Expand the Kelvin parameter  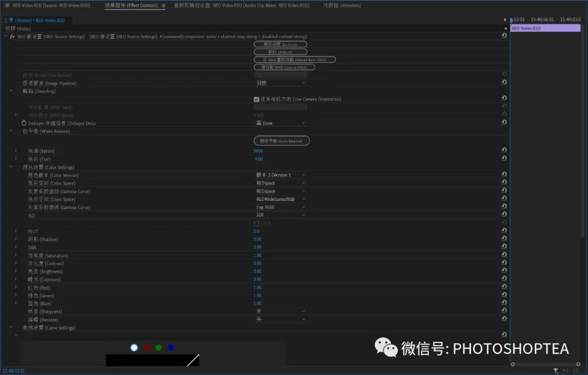pos(16,150)
